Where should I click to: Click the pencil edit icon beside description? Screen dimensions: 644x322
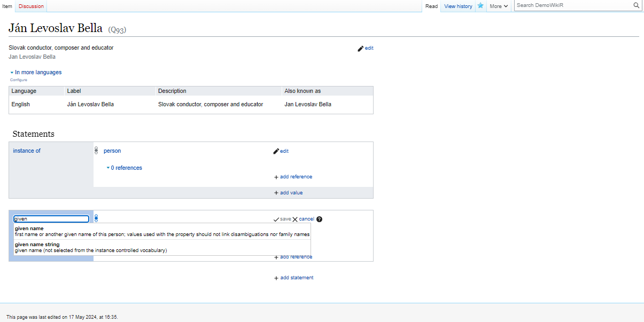361,49
